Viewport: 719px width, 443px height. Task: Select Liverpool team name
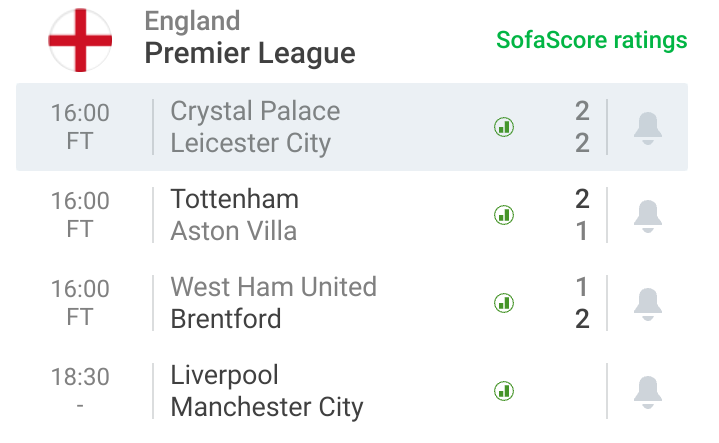pos(224,376)
